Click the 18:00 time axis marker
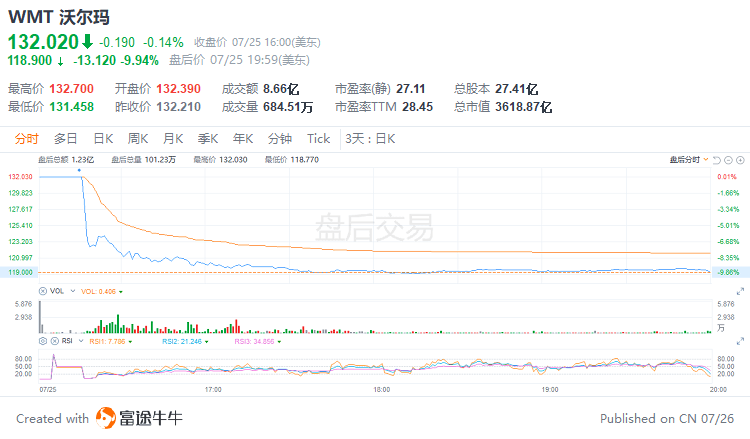750x439 pixels. point(382,390)
